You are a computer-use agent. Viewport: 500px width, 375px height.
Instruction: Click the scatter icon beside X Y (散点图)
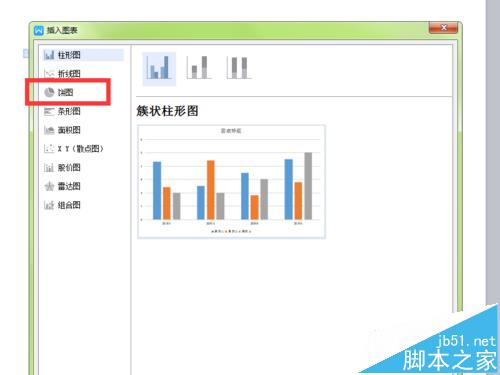49,149
